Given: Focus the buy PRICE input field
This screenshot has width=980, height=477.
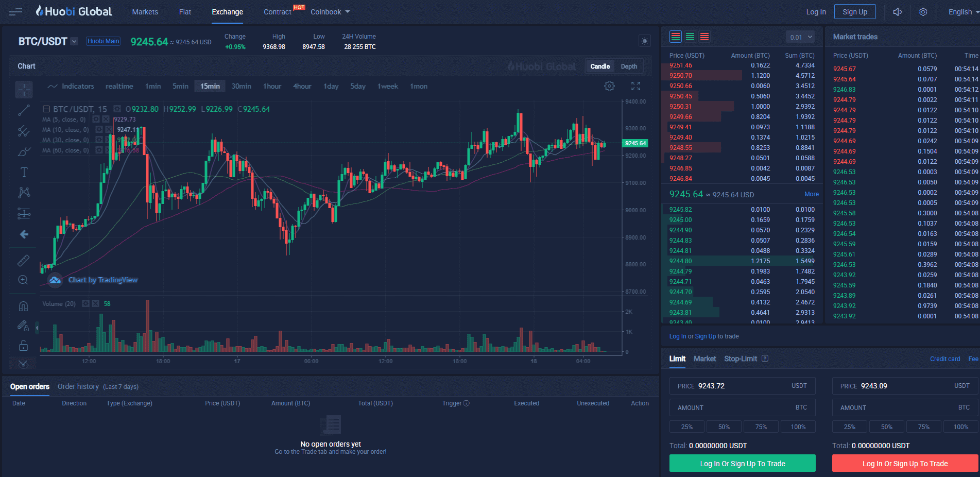Looking at the screenshot, I should 743,386.
